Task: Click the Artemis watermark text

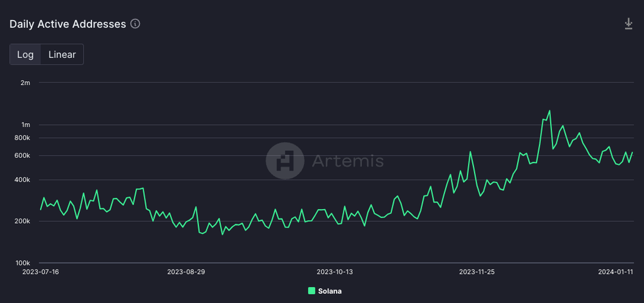Action: coord(348,161)
